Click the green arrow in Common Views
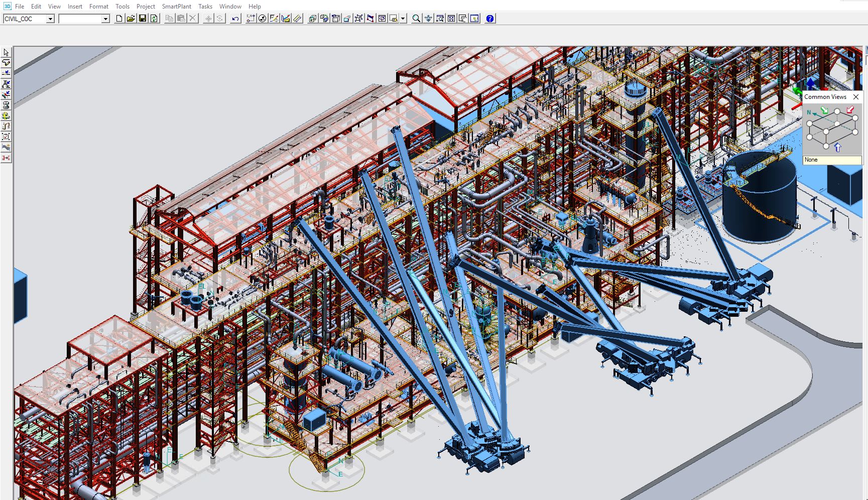Screen dimensions: 868x500 [x=824, y=110]
